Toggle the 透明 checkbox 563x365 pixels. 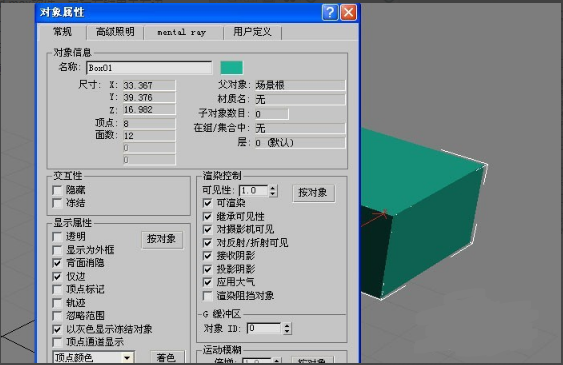pos(57,237)
